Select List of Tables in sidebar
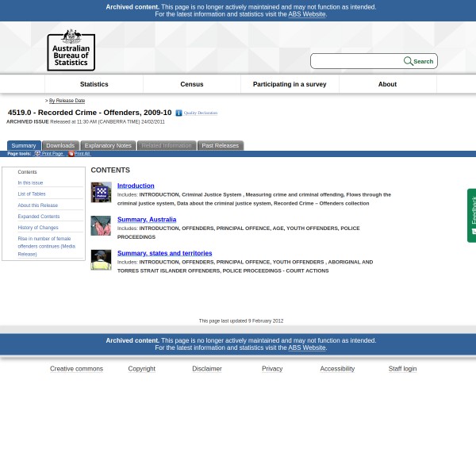 point(32,194)
